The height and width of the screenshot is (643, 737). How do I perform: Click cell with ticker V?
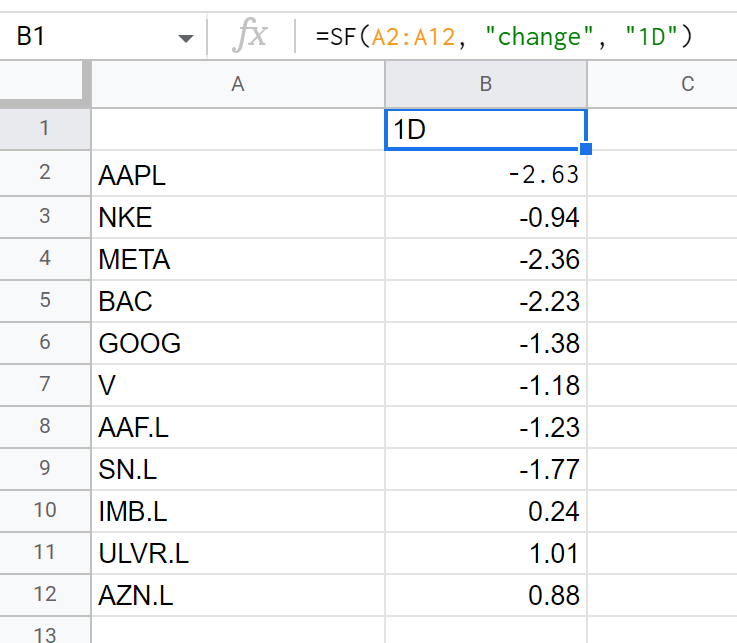pos(238,384)
